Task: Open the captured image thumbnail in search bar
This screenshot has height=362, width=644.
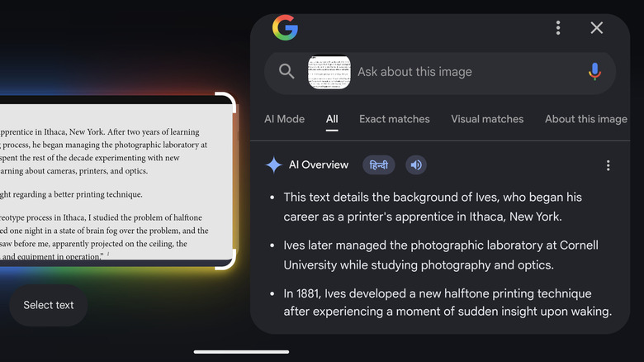Action: point(329,73)
